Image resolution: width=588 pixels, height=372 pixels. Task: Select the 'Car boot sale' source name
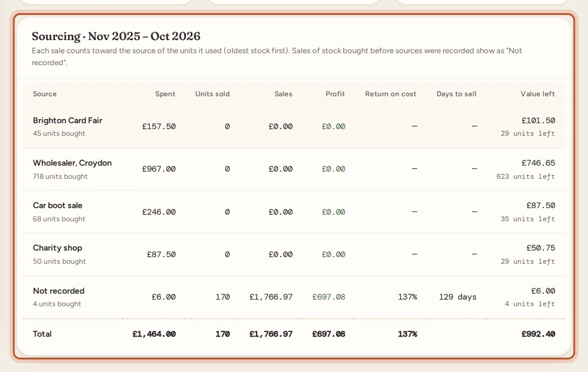(x=58, y=206)
